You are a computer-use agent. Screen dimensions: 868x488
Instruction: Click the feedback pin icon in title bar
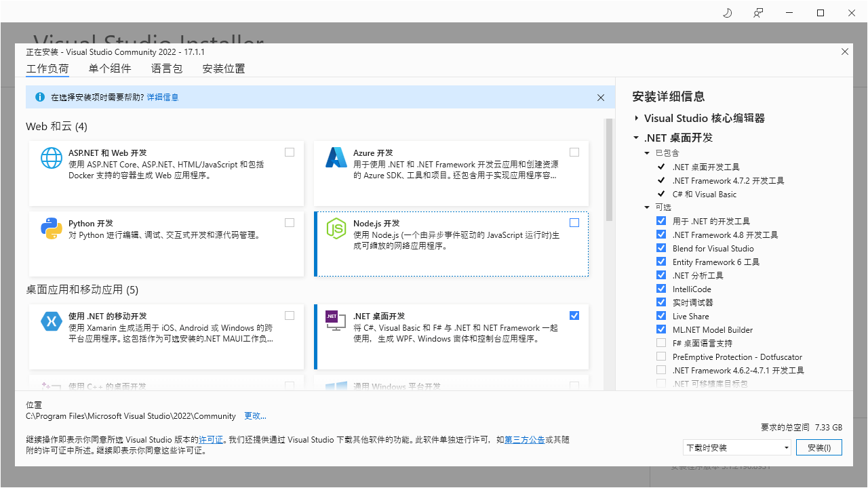759,13
